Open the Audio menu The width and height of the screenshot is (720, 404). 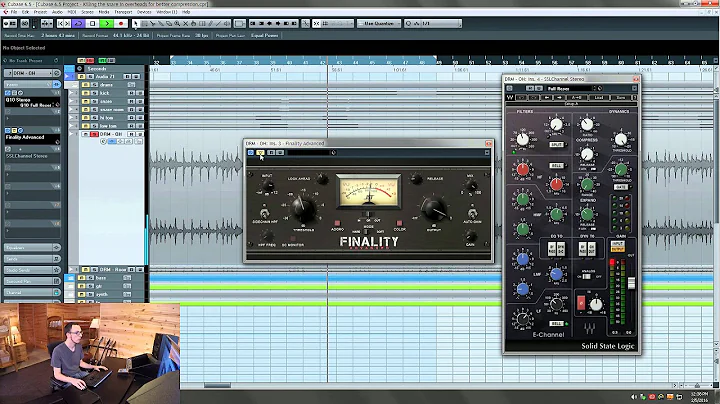57,12
